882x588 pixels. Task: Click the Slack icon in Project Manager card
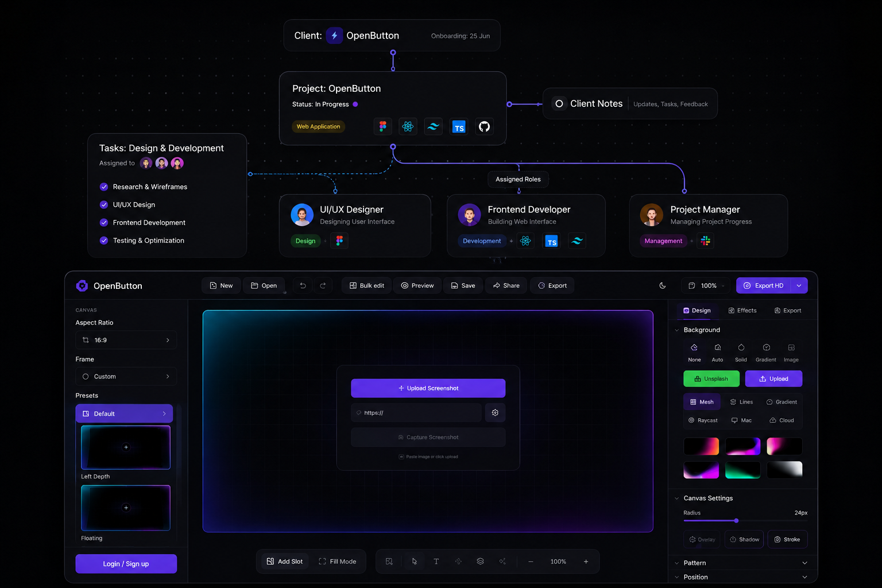click(706, 241)
